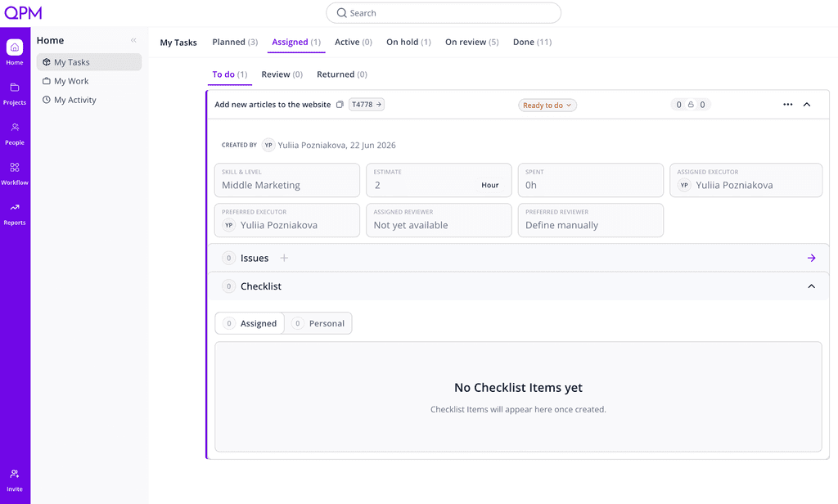Add an issue with plus icon
The image size is (838, 504).
pyautogui.click(x=284, y=259)
